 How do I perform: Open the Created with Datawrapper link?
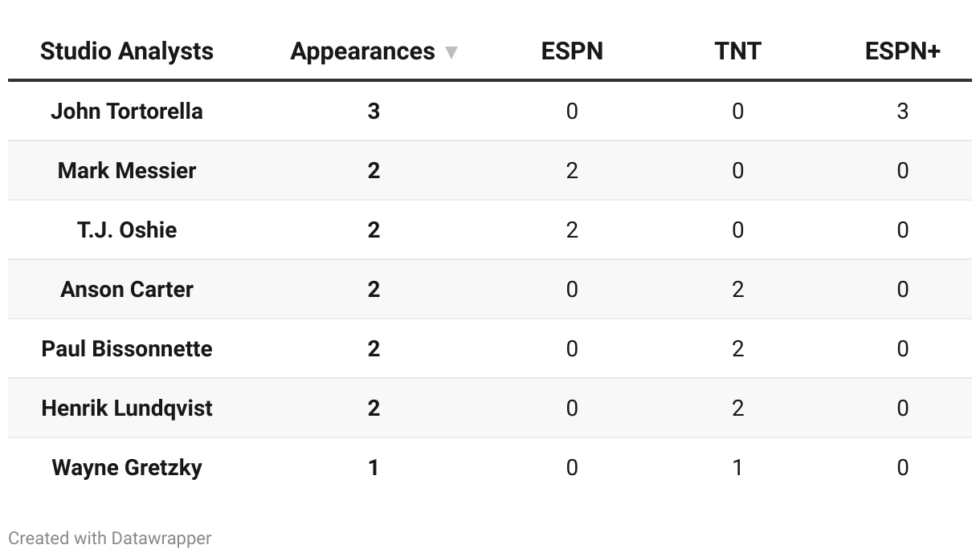[110, 538]
